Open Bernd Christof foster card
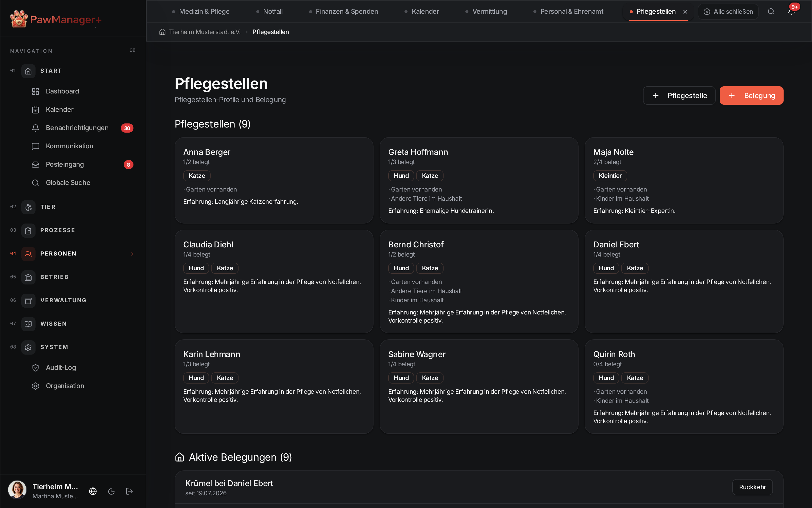Screen dimensions: 812x508 [x=479, y=281]
